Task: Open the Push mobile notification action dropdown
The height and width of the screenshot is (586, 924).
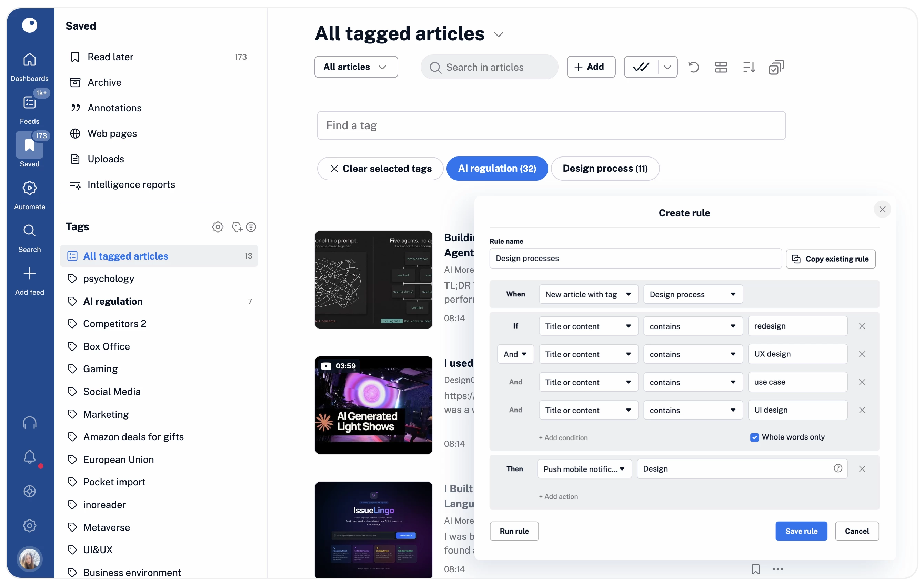Action: [584, 469]
